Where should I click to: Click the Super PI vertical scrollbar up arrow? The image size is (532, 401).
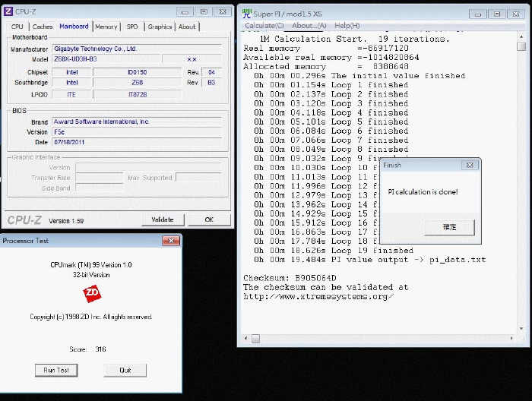point(521,36)
